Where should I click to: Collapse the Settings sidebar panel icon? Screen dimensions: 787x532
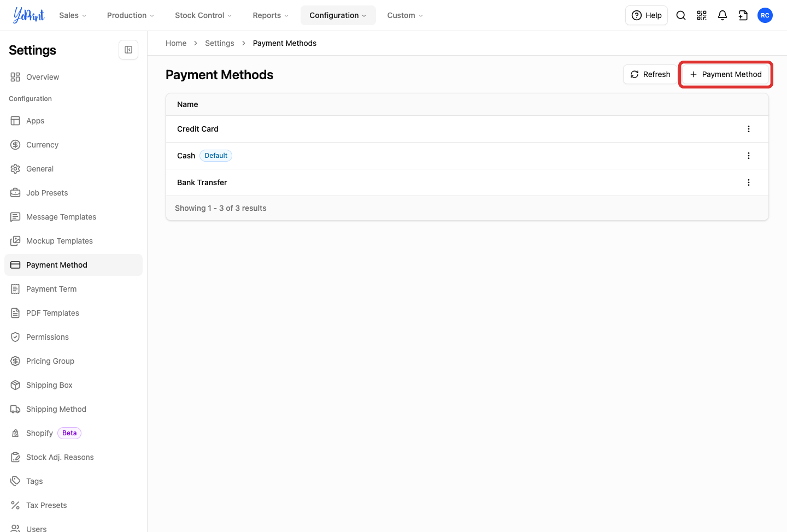[x=128, y=50]
